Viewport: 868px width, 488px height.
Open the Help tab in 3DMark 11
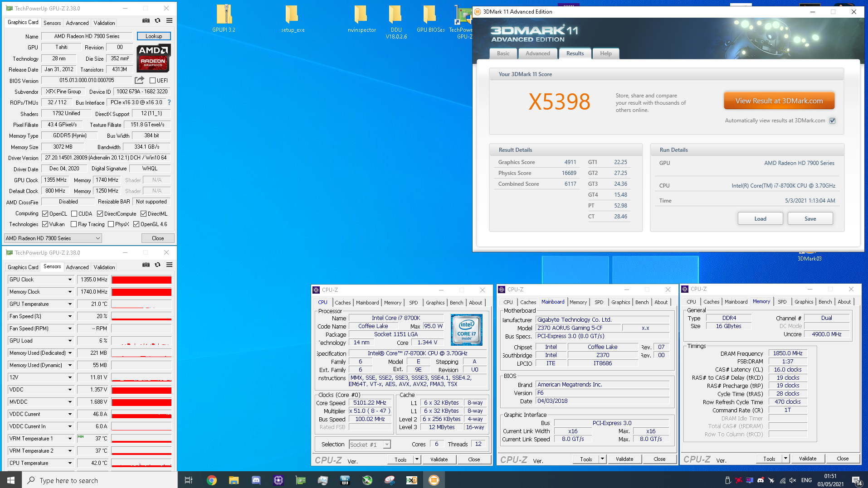click(x=606, y=53)
